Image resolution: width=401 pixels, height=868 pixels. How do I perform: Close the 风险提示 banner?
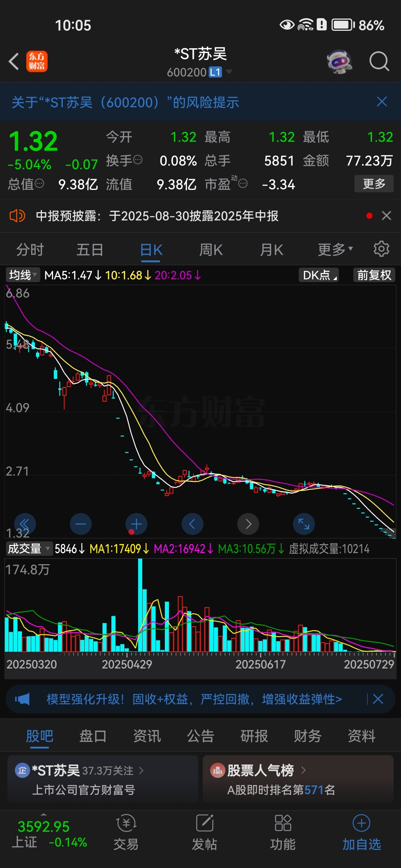pos(382,102)
